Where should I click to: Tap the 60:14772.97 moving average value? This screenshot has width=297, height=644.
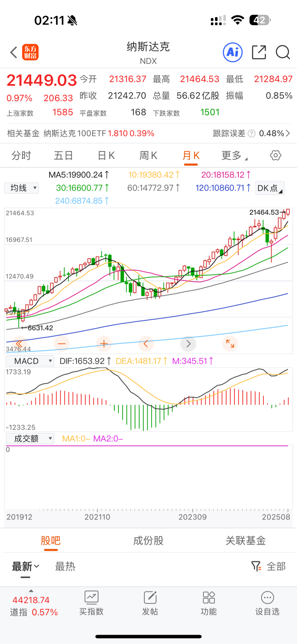point(154,188)
